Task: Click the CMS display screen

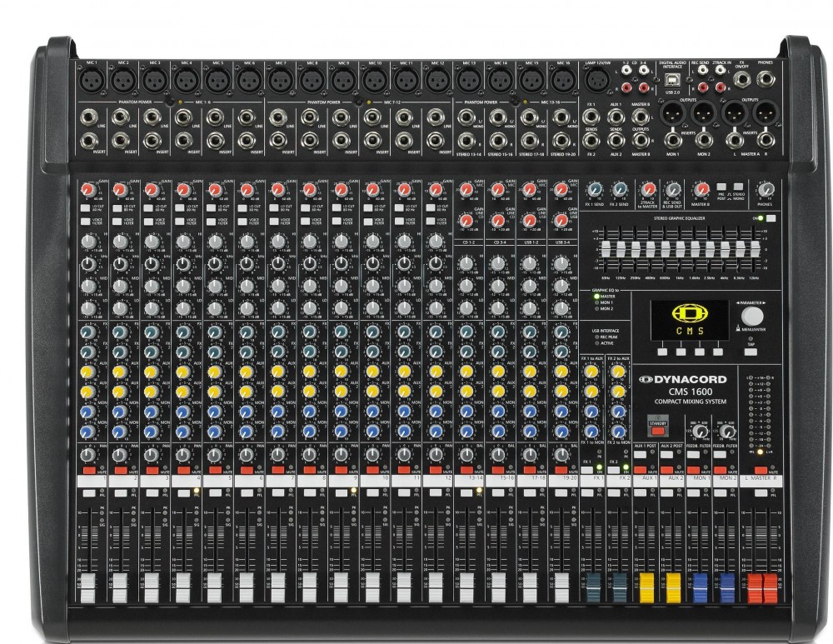Action: coord(690,319)
